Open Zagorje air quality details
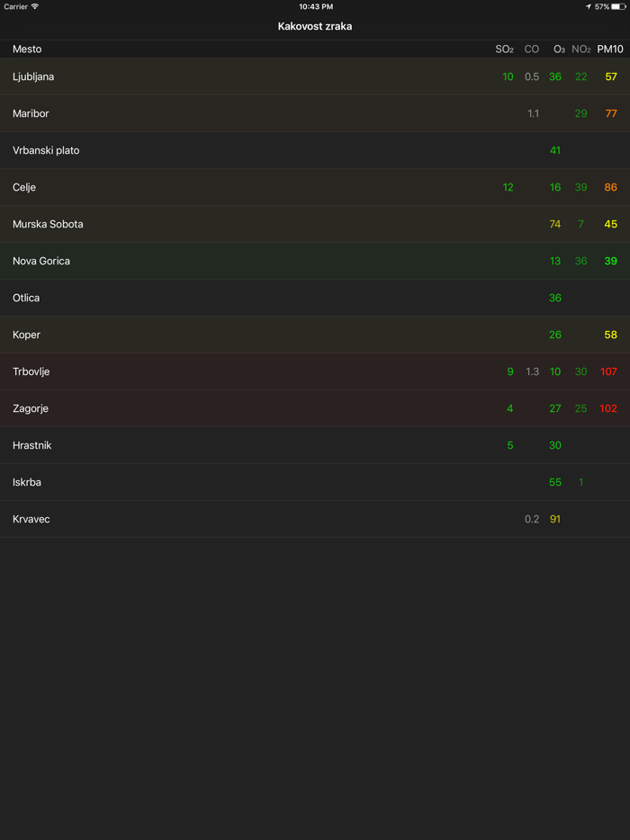Viewport: 630px width, 840px height. 315,409
